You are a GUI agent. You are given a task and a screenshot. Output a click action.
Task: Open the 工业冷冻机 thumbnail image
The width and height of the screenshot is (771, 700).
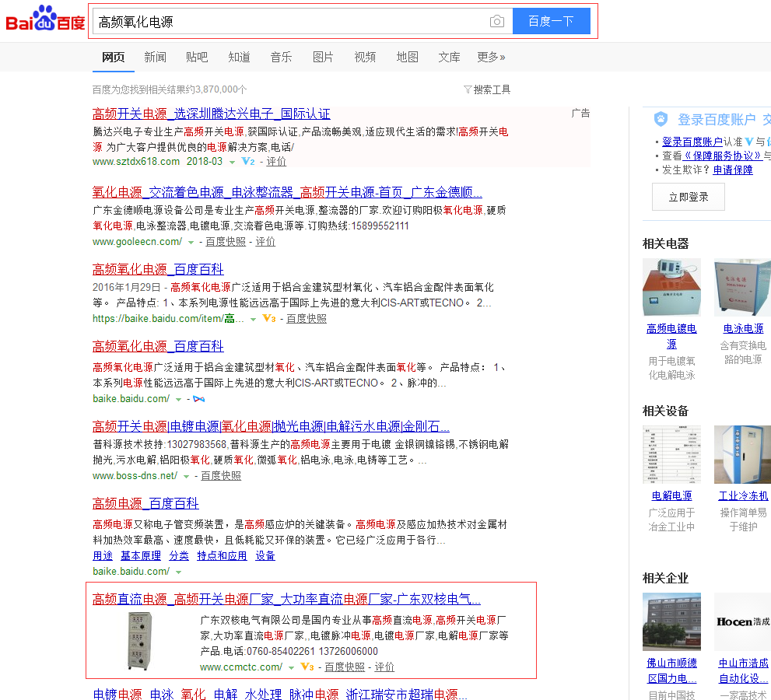742,455
